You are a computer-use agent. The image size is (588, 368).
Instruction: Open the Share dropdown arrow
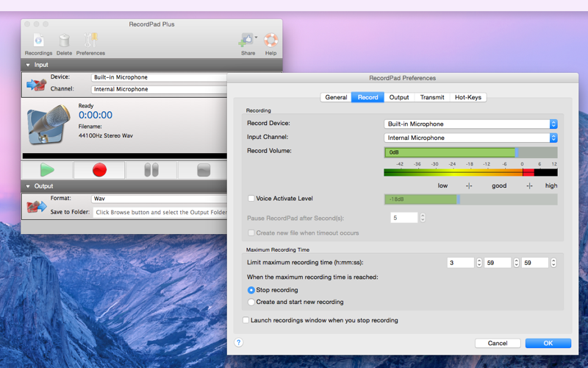tap(256, 38)
